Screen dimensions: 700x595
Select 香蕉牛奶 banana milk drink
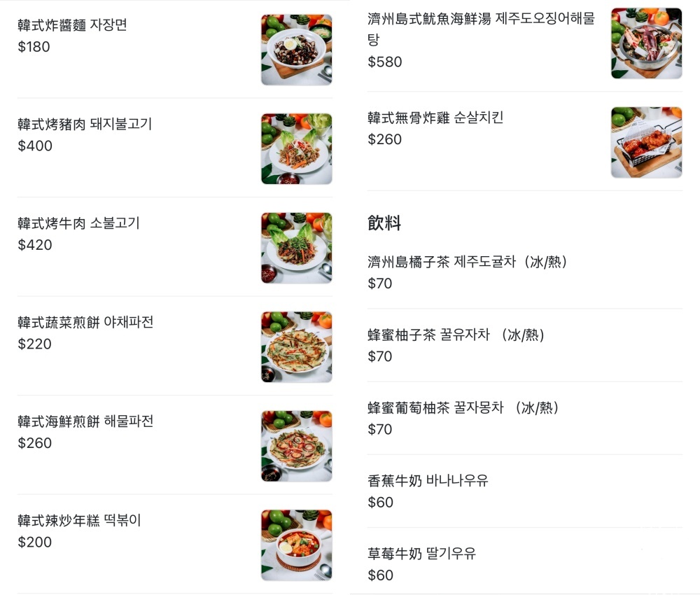click(428, 481)
